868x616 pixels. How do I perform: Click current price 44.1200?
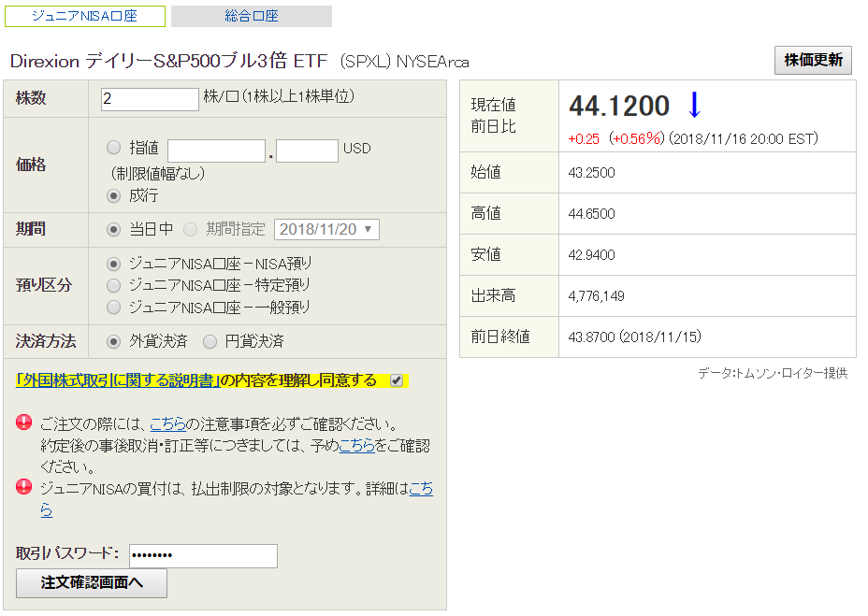point(619,106)
